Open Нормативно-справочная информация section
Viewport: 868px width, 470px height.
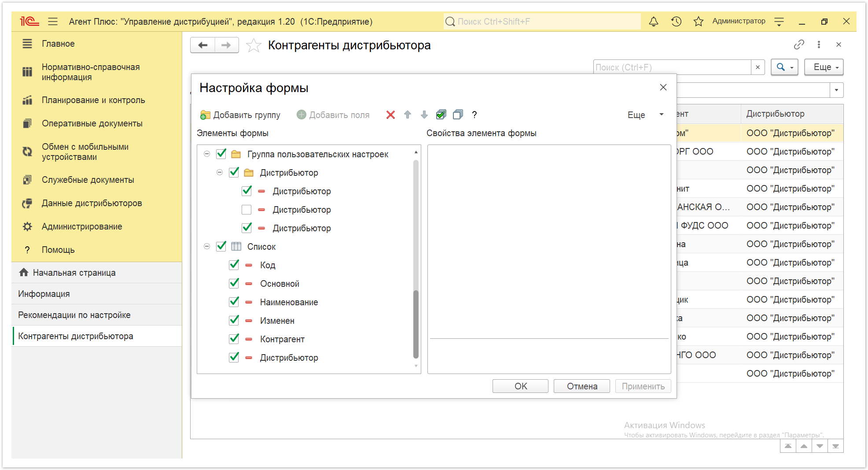(91, 72)
